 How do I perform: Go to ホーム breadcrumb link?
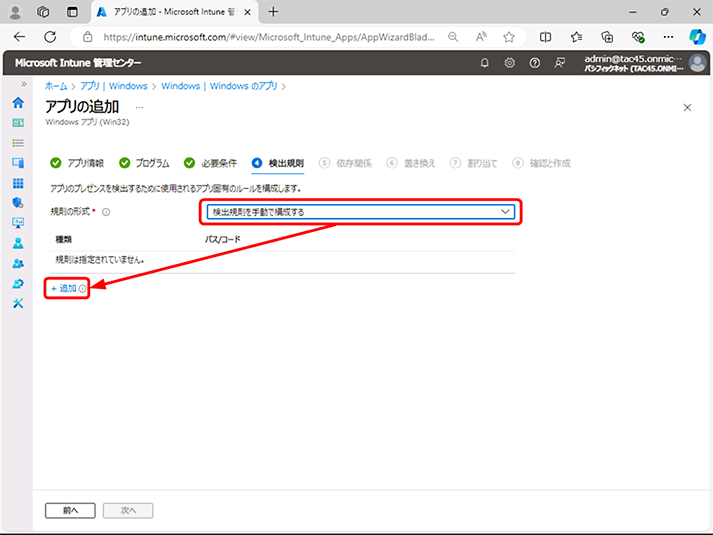[56, 86]
